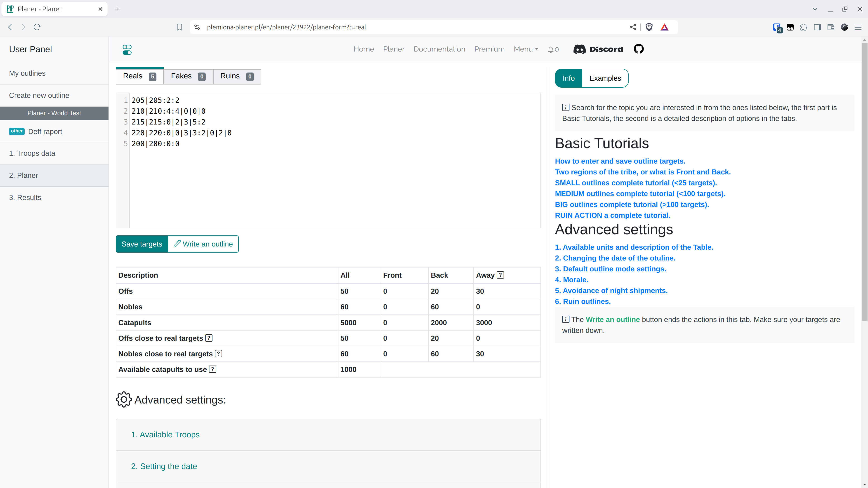Screen dimensions: 868x488
Task: Expand the Menu dropdown
Action: pyautogui.click(x=526, y=49)
